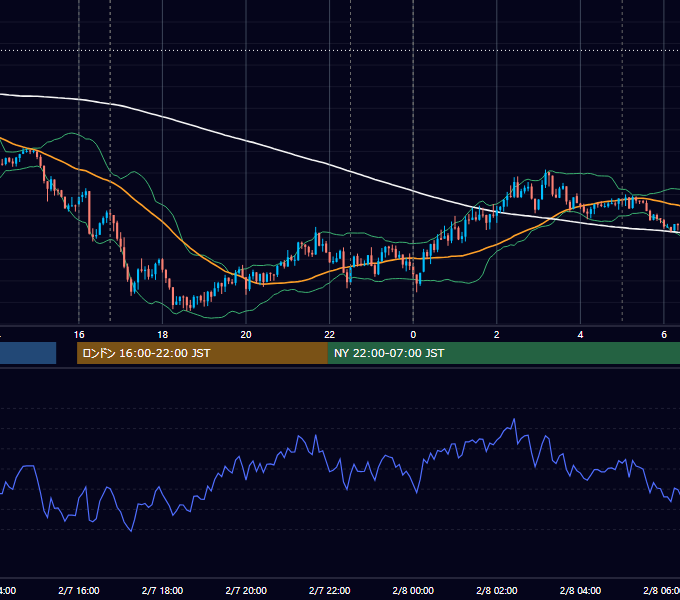Click the 22 hour label on price chart axis
The height and width of the screenshot is (600, 680).
(330, 335)
